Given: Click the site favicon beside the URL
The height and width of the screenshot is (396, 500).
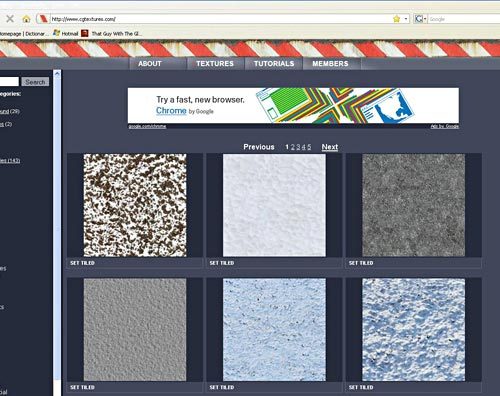Looking at the screenshot, I should point(43,19).
